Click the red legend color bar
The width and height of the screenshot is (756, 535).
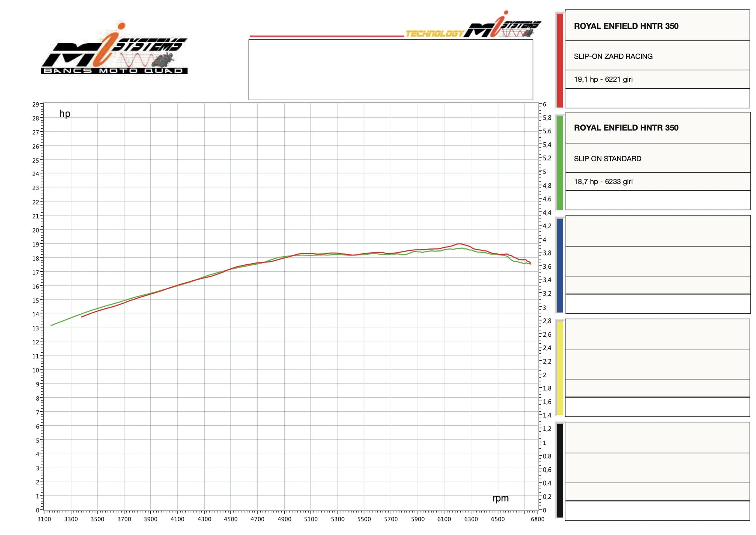click(559, 60)
